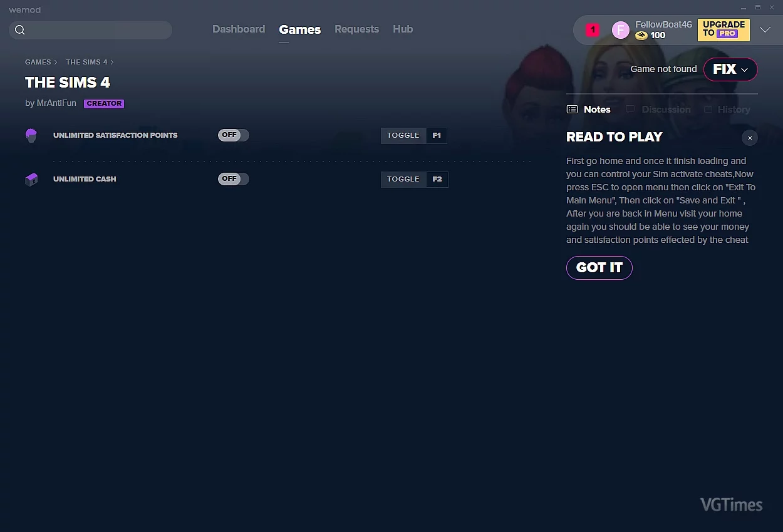The width and height of the screenshot is (783, 532).
Task: Click TOGGLE hotkey for Satisfaction Points
Action: (403, 135)
